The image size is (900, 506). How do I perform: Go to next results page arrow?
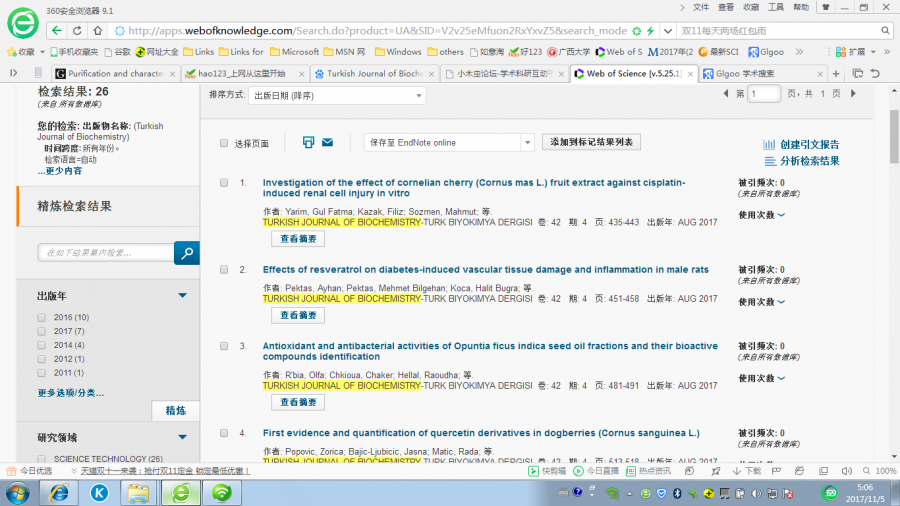(854, 94)
